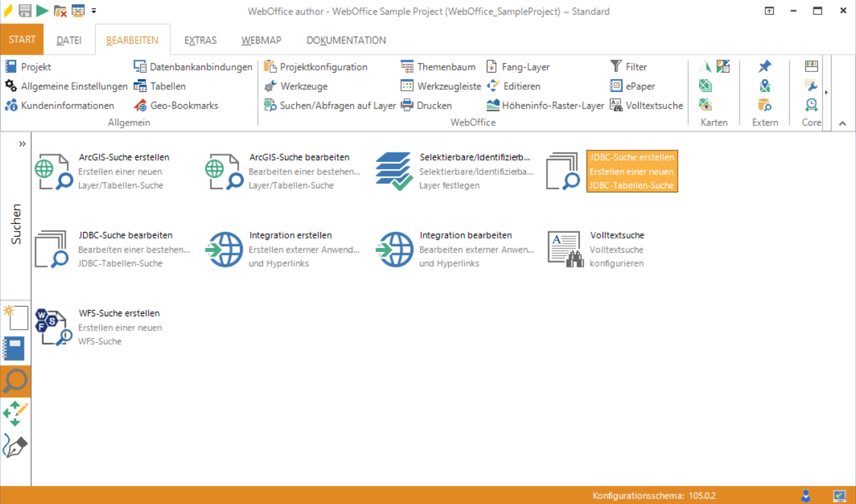856x504 pixels.
Task: Click the yellow marker icon in the title bar
Action: (9, 11)
